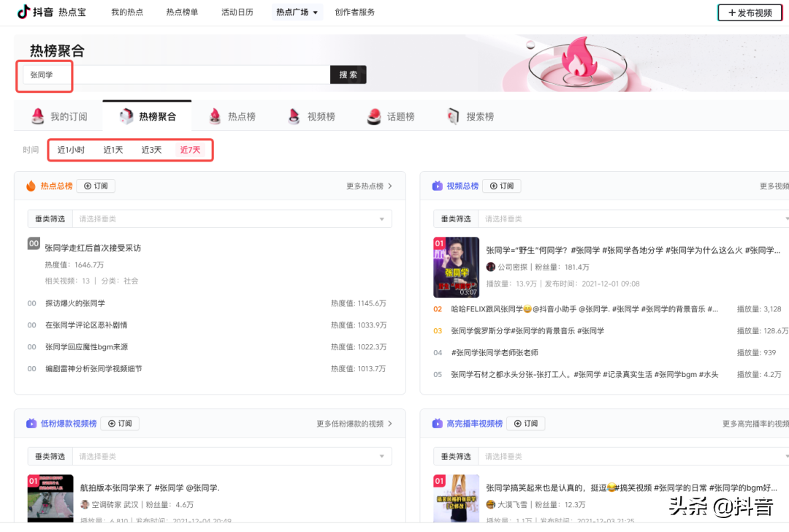Viewport: 789px width, 532px height.
Task: Click the bell icon beside 我的订阅
Action: point(38,116)
